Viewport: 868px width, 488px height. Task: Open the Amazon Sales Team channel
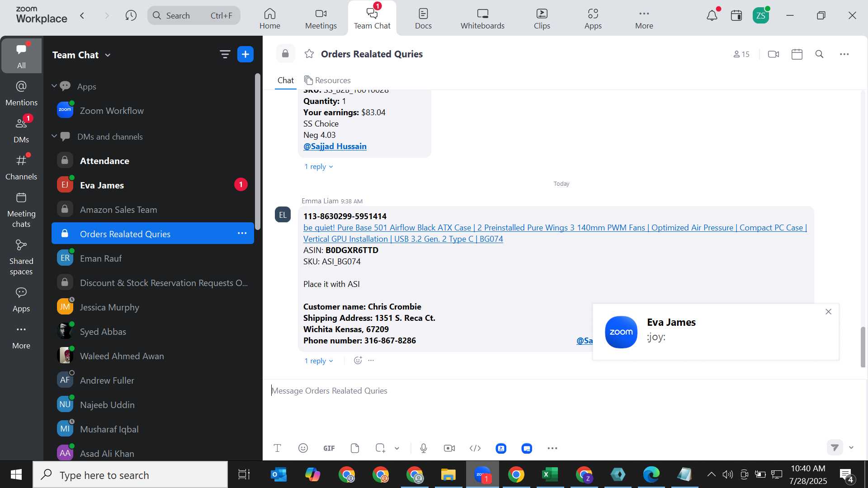tap(153, 210)
